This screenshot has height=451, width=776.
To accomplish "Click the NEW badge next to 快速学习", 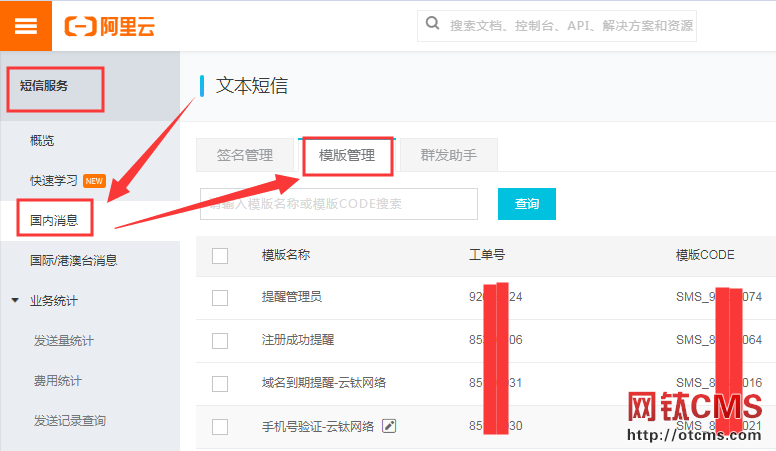I will [94, 180].
